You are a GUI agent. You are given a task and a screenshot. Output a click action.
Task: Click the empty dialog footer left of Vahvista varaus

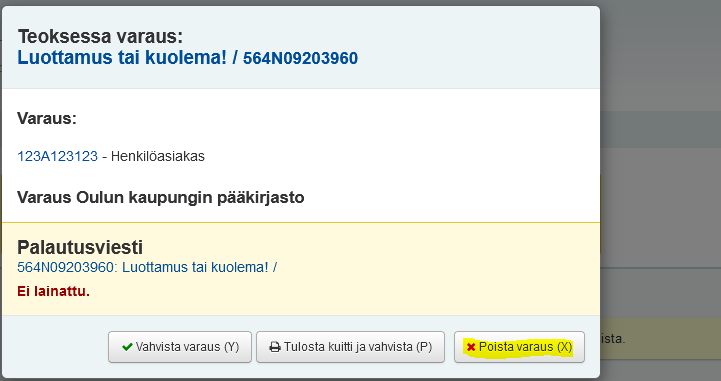[55, 347]
